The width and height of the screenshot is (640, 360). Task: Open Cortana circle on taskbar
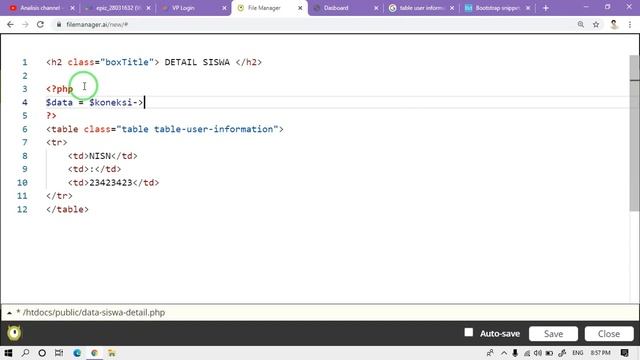click(x=42, y=353)
